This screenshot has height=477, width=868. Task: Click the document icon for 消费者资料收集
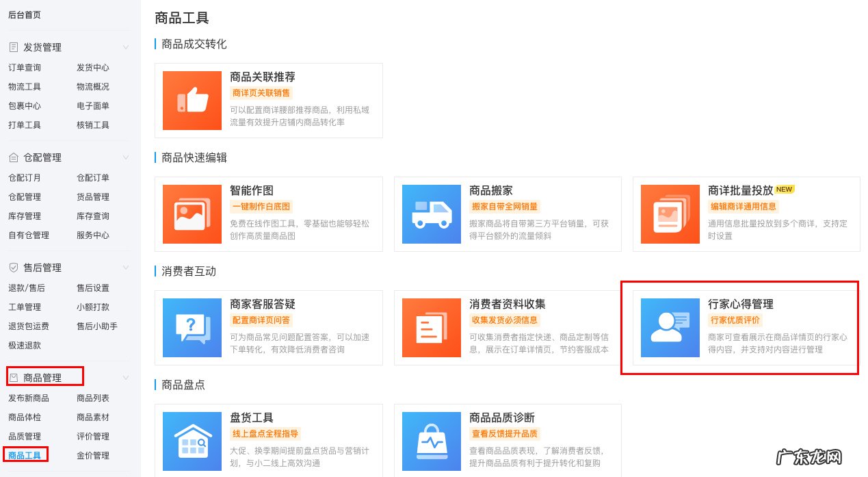431,328
